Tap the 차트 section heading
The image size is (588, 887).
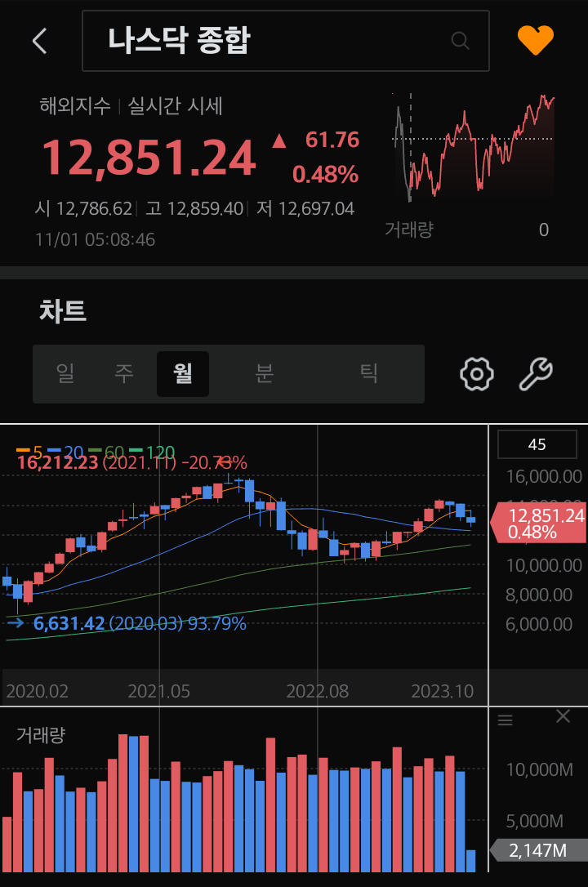click(63, 311)
